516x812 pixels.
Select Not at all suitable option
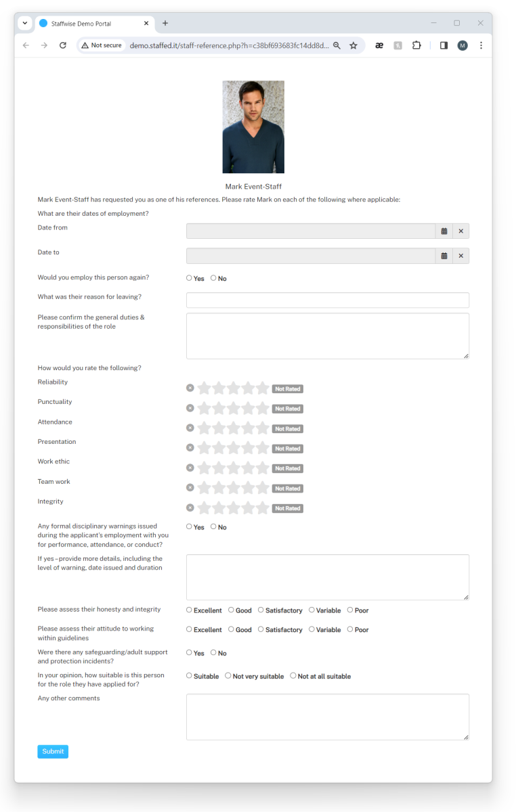point(293,675)
